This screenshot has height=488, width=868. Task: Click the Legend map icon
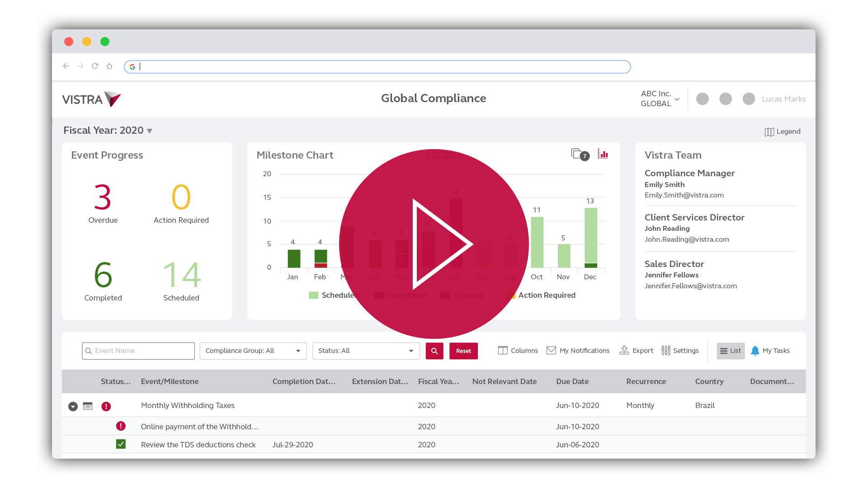(769, 132)
